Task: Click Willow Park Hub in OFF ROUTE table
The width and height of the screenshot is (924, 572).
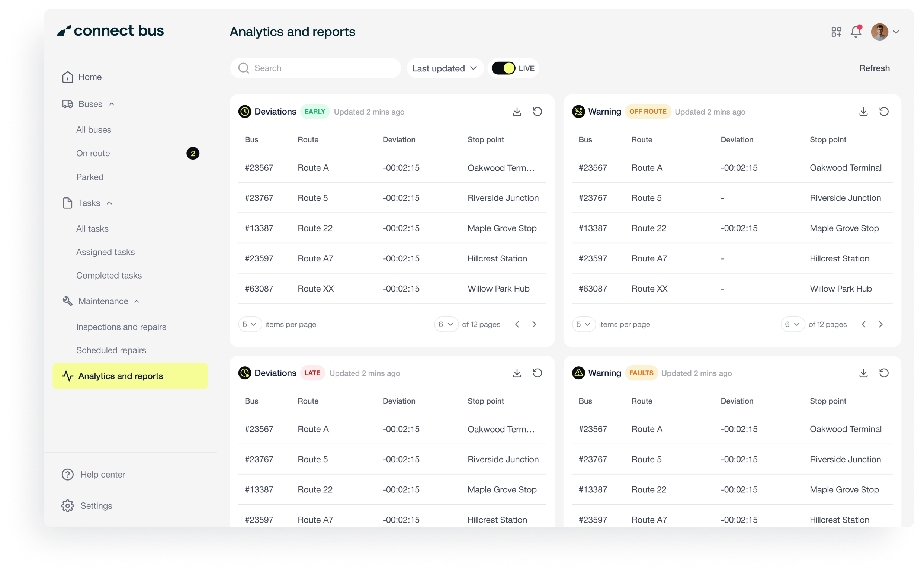Action: click(x=840, y=289)
